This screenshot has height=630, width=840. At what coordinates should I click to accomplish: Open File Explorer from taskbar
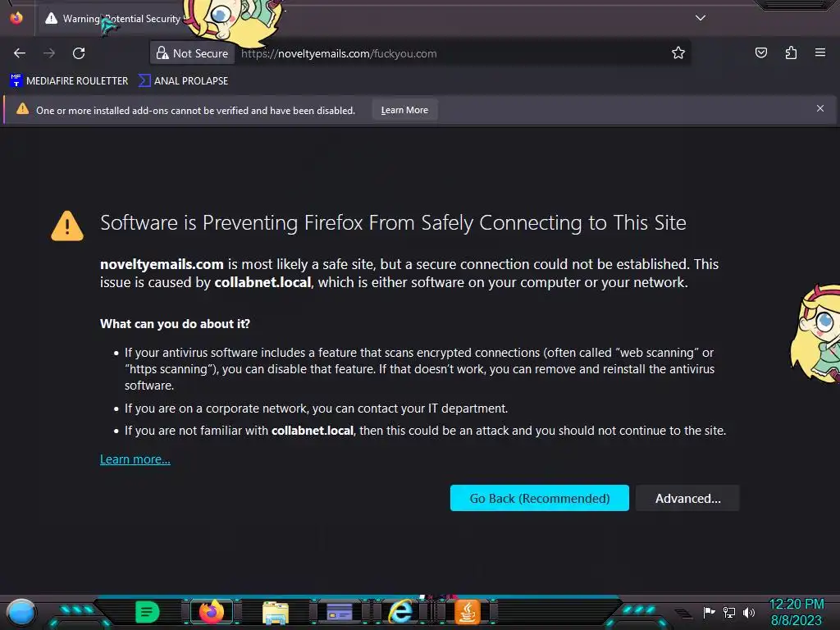(276, 612)
